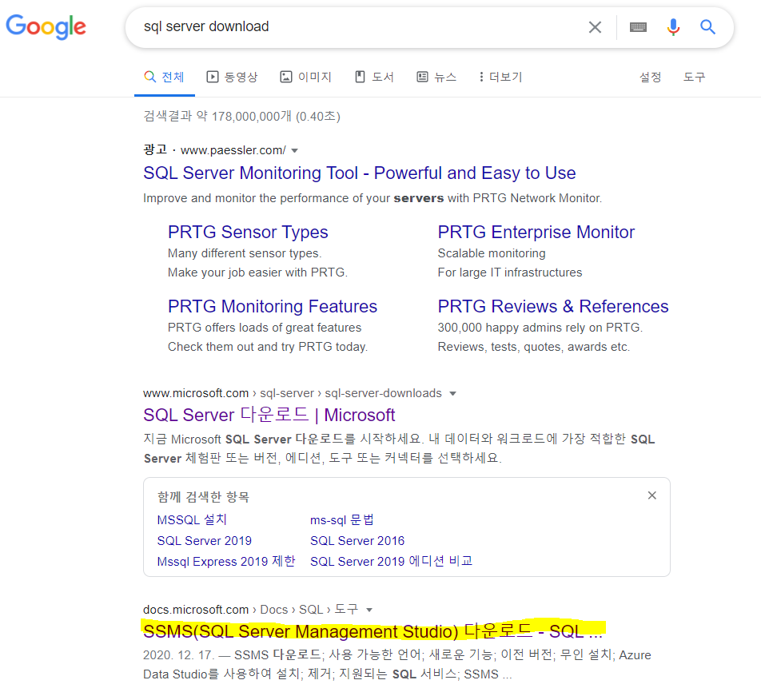Screen dimensions: 761x700
Task: Open 설정 settings
Action: [x=651, y=78]
